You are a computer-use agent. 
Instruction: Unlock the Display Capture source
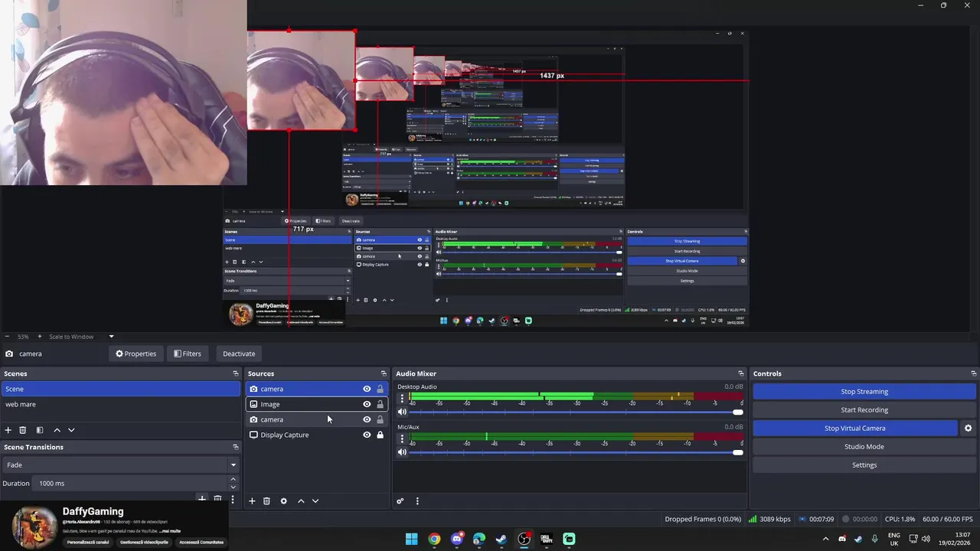[x=380, y=435]
